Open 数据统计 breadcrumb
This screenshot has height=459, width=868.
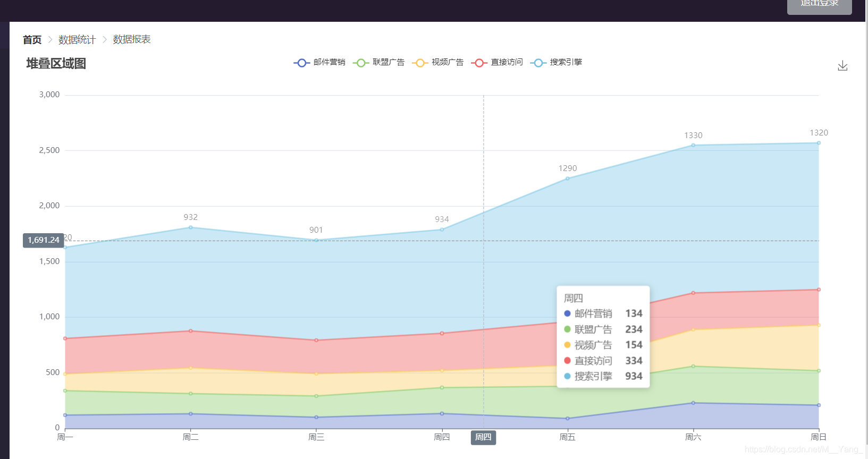click(77, 40)
